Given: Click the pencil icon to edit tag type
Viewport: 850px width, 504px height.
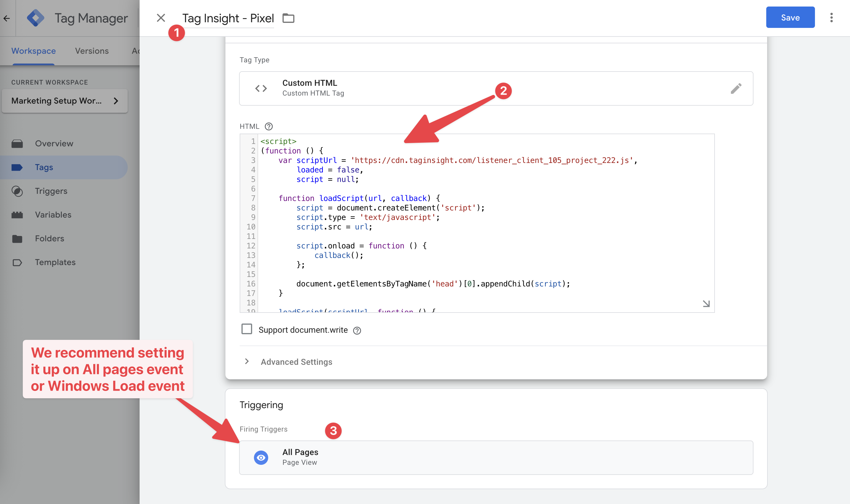Looking at the screenshot, I should [736, 89].
